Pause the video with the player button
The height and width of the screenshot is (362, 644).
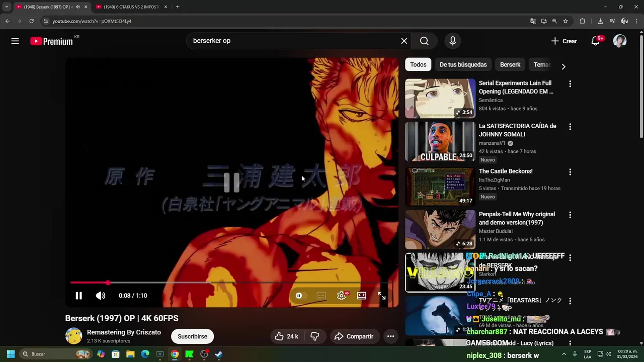[x=78, y=296]
